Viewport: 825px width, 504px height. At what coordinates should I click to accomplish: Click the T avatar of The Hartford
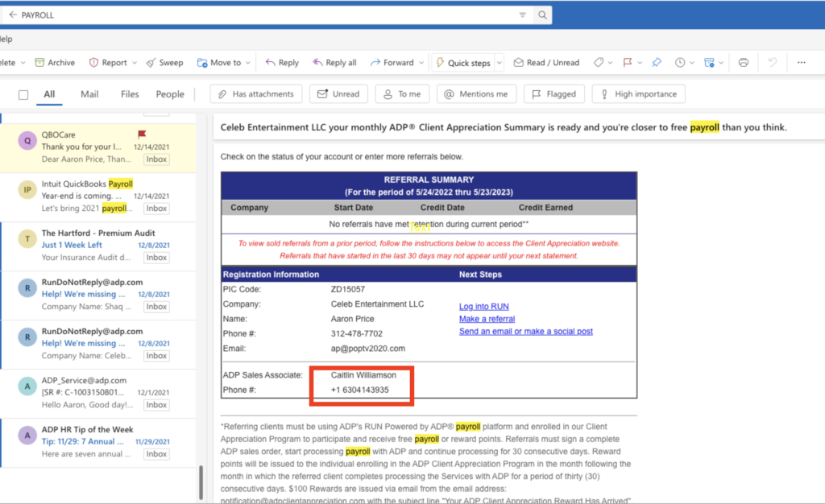pos(27,239)
